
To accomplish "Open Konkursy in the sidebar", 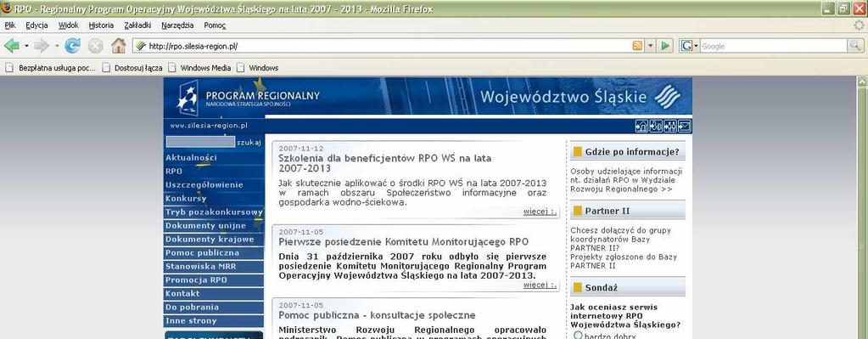I will (x=214, y=198).
